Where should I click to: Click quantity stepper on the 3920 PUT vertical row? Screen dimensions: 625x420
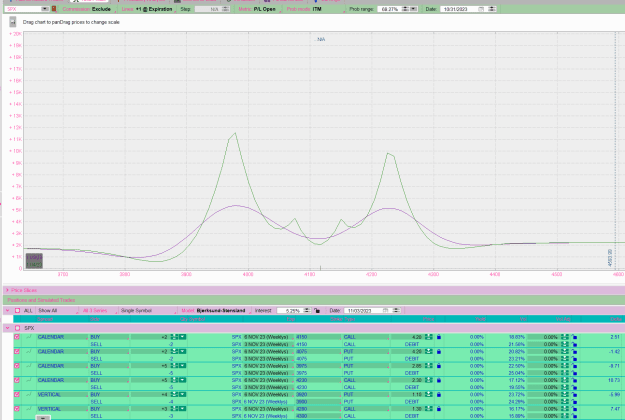(x=174, y=394)
